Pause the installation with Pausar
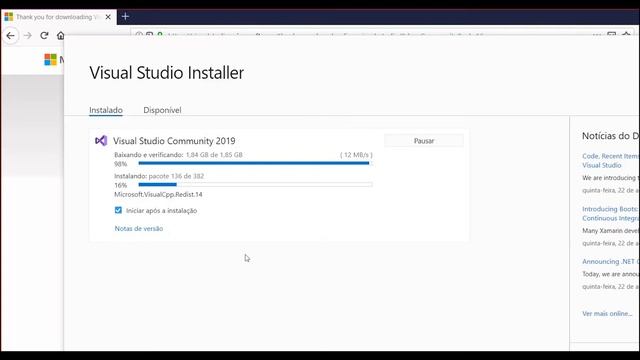This screenshot has height=360, width=640. [424, 141]
